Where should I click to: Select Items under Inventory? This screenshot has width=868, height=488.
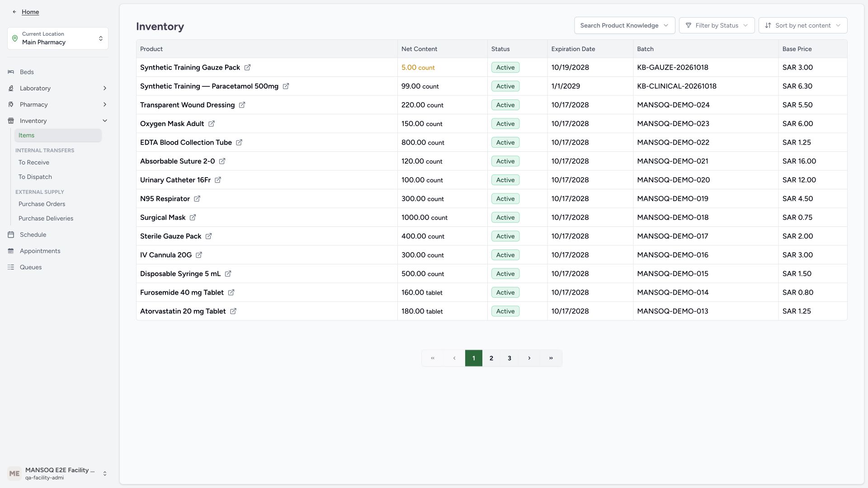(58, 135)
